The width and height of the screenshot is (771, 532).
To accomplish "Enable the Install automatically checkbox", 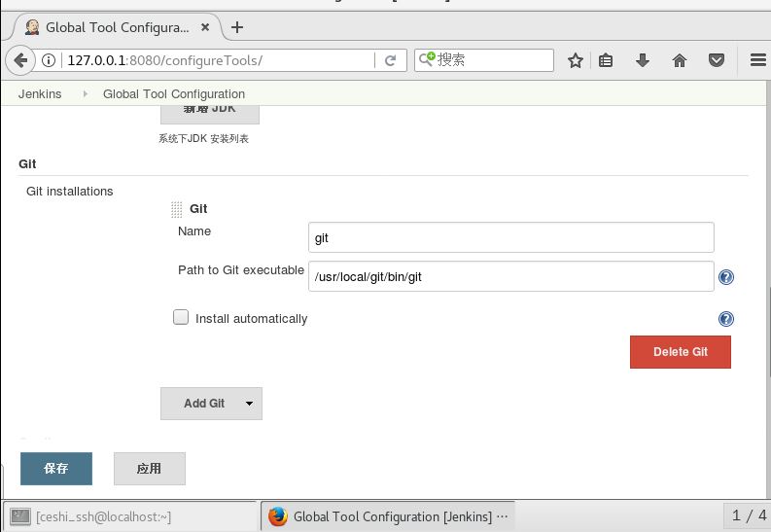I will [x=181, y=318].
